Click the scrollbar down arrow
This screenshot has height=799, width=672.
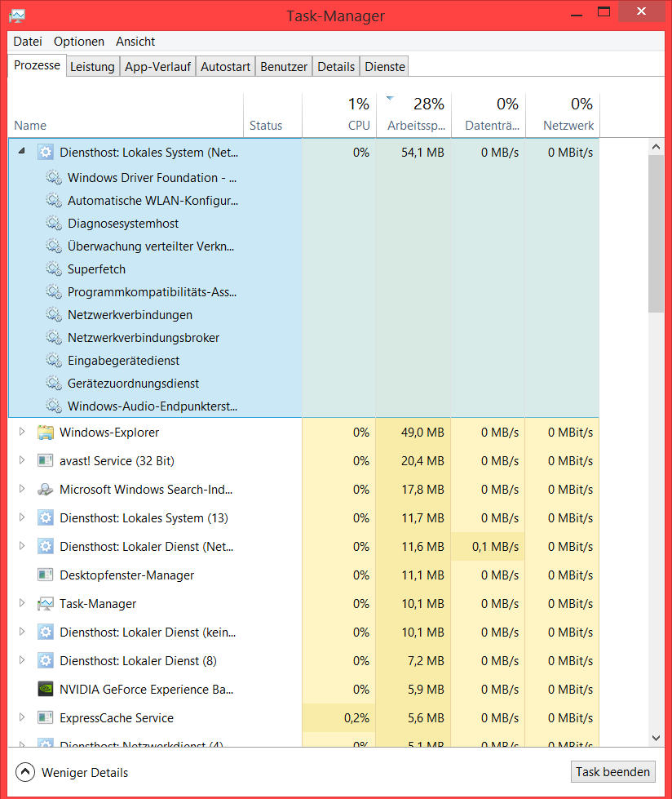pos(656,738)
